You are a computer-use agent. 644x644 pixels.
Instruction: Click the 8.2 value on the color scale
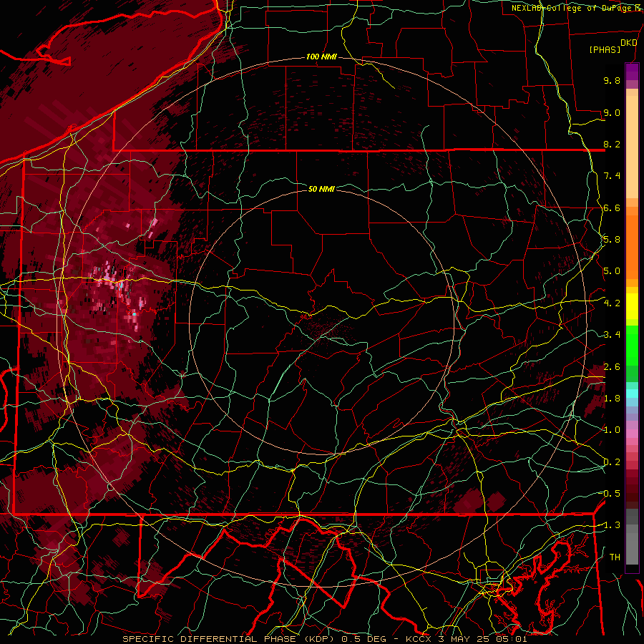612,144
